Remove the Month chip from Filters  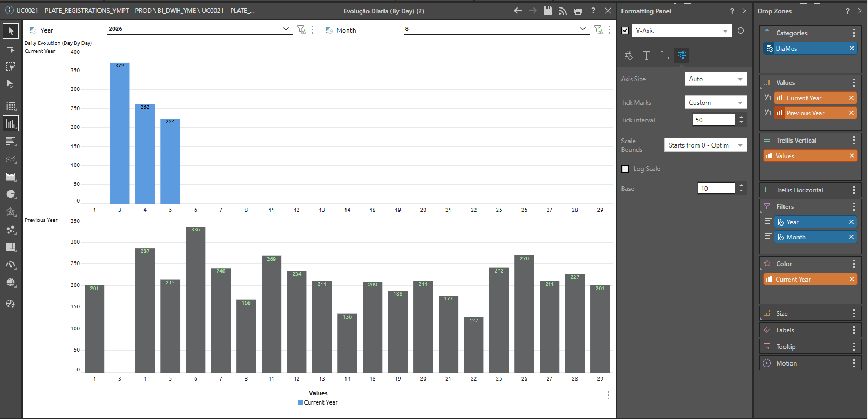851,237
